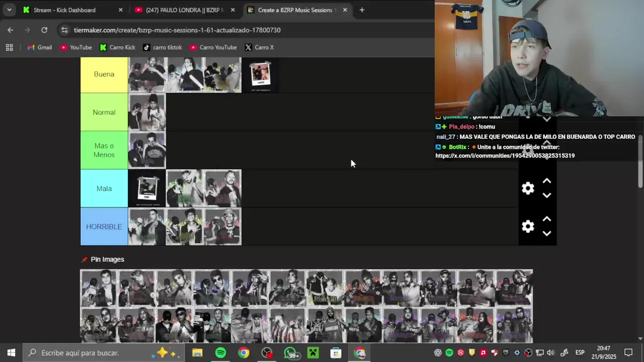The width and height of the screenshot is (644, 362).
Task: Open the Minecraft icon in the taskbar
Action: 313,353
